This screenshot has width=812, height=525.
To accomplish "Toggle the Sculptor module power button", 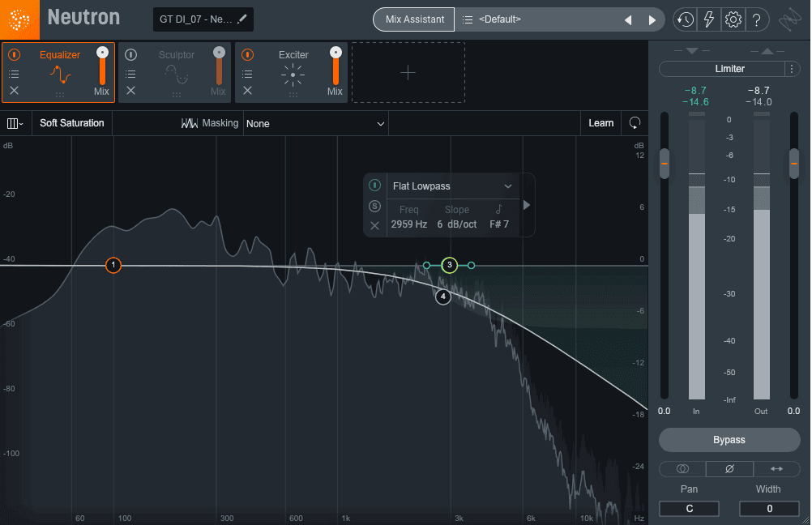I will pyautogui.click(x=131, y=54).
